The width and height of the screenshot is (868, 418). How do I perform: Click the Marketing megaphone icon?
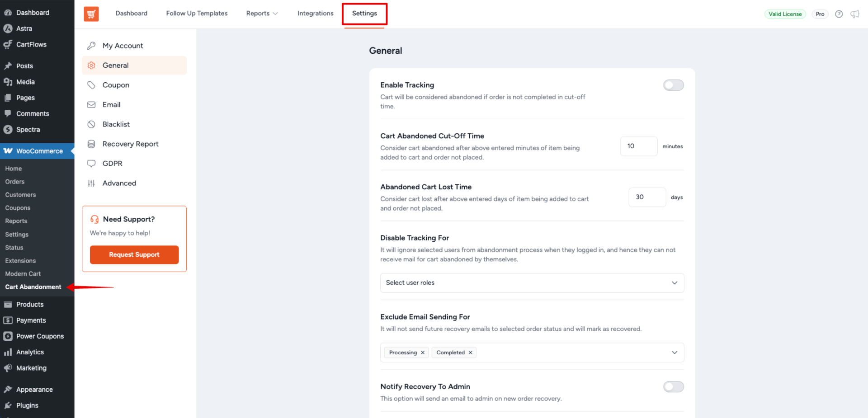(x=8, y=368)
